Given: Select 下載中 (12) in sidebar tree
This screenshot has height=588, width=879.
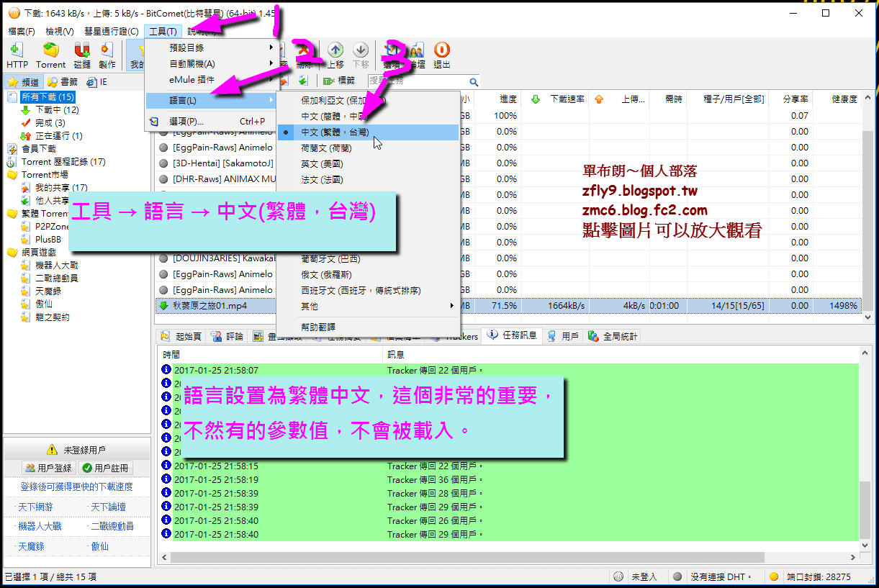Looking at the screenshot, I should (x=57, y=110).
